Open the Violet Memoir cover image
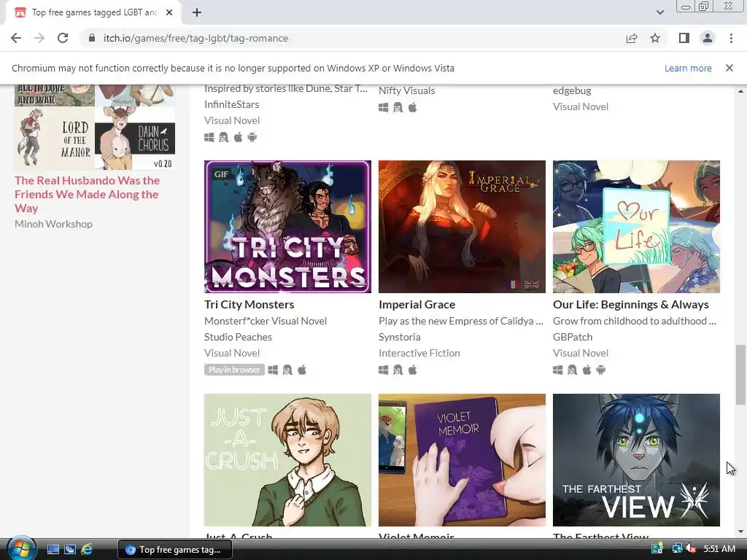The height and width of the screenshot is (560, 747). click(x=462, y=460)
